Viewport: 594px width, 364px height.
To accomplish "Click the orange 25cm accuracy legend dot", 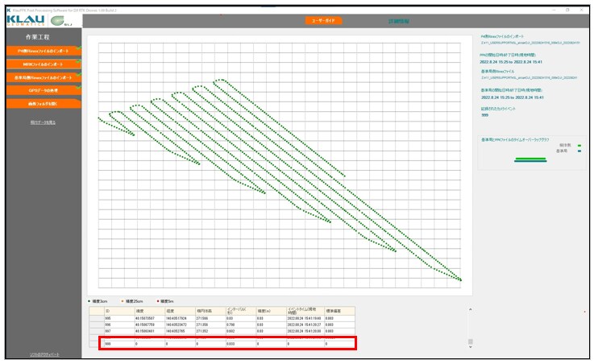I will [123, 301].
